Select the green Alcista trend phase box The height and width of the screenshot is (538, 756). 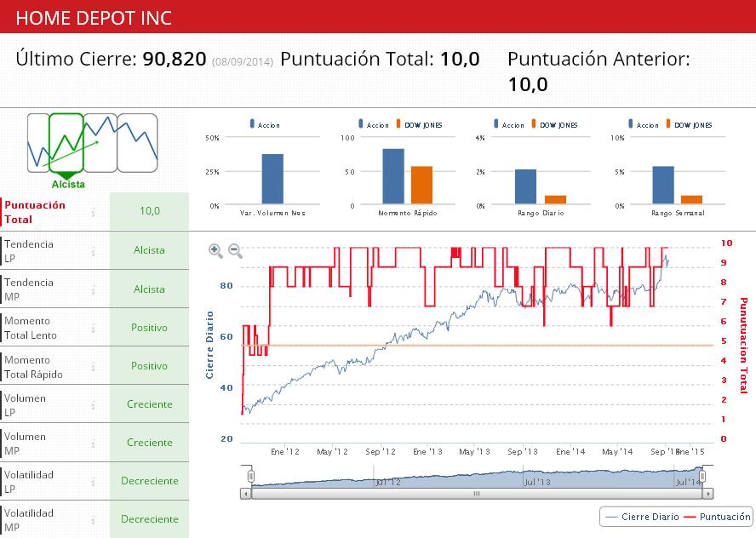pyautogui.click(x=66, y=143)
